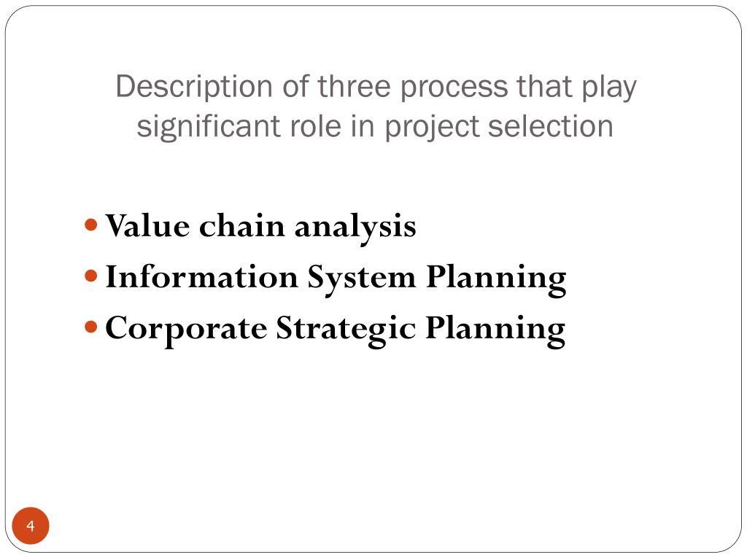This screenshot has width=747, height=560.
Task: Click the word Strategic in third bullet
Action: pyautogui.click(x=346, y=330)
